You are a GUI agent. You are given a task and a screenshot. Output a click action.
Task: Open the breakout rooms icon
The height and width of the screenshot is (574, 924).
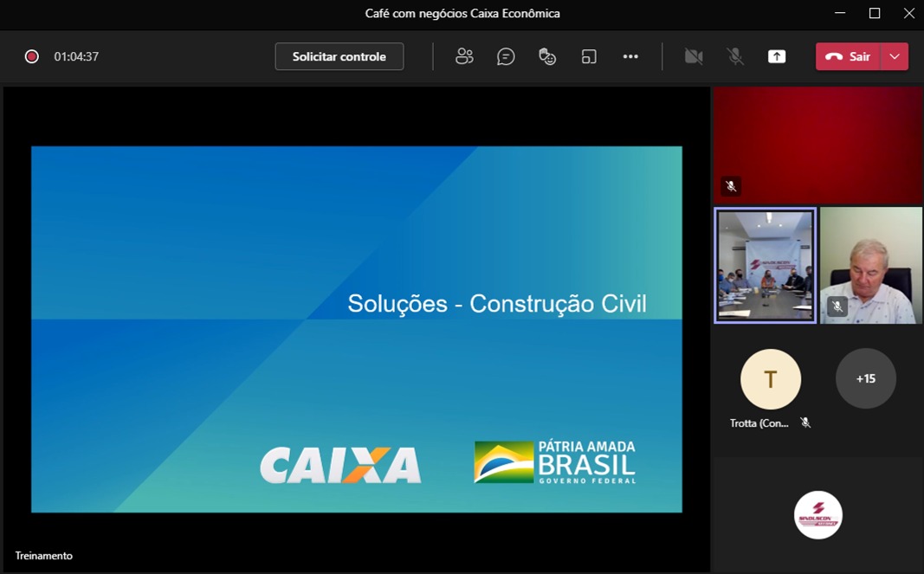pyautogui.click(x=589, y=56)
